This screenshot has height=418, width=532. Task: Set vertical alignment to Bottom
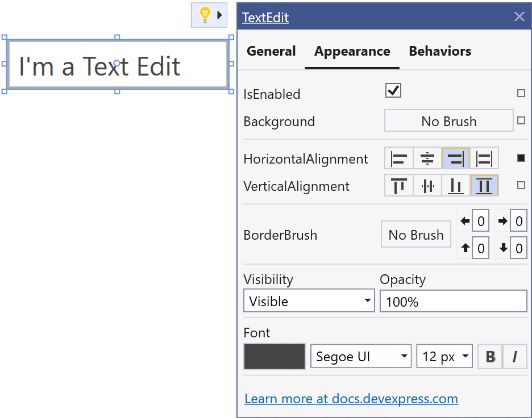tap(456, 186)
